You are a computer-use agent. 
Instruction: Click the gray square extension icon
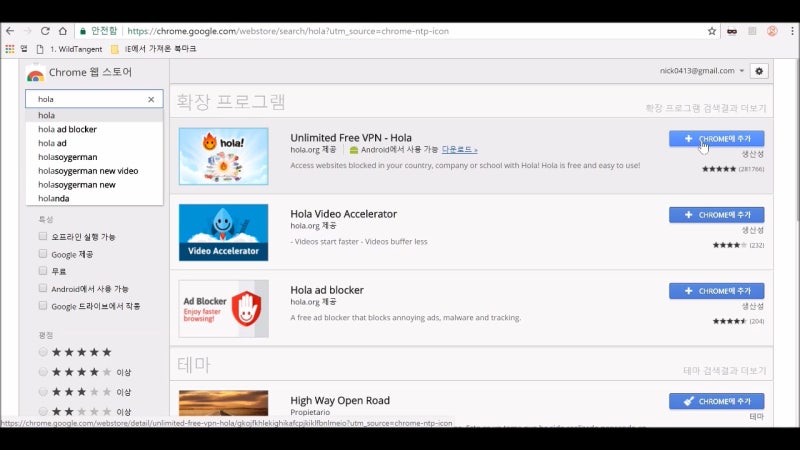point(752,31)
